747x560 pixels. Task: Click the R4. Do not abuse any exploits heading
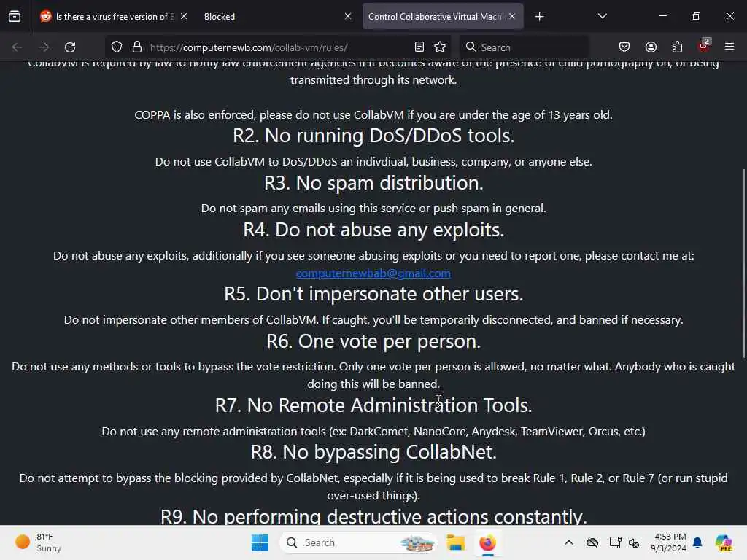373,230
